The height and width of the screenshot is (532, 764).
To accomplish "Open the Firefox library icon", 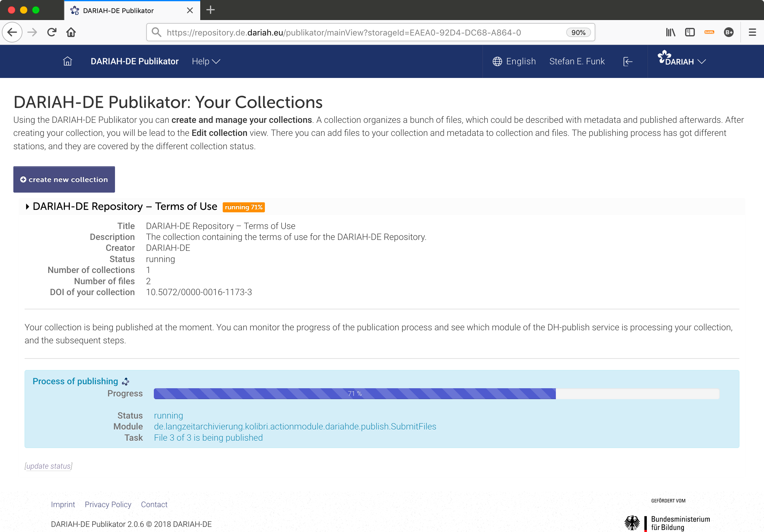I will coord(670,32).
